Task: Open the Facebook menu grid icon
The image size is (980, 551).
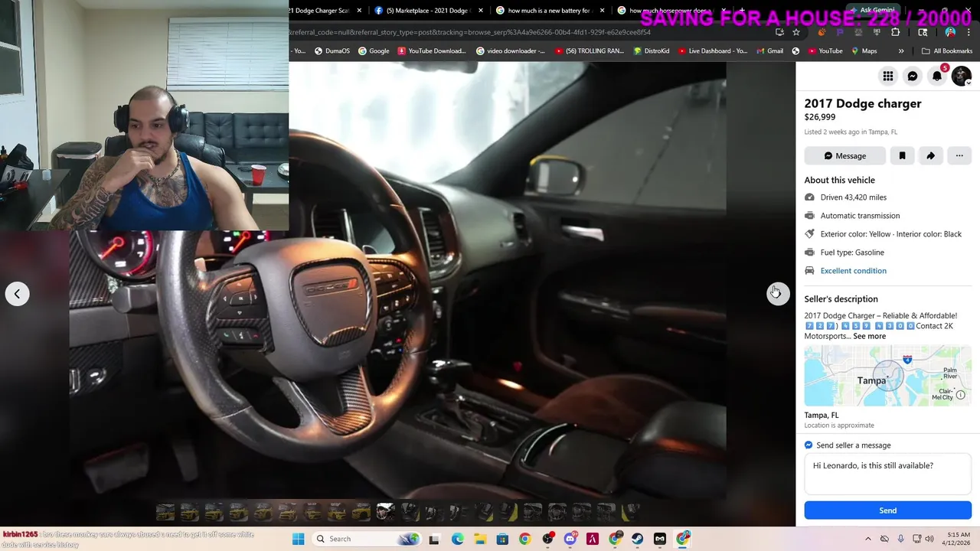Action: click(887, 76)
